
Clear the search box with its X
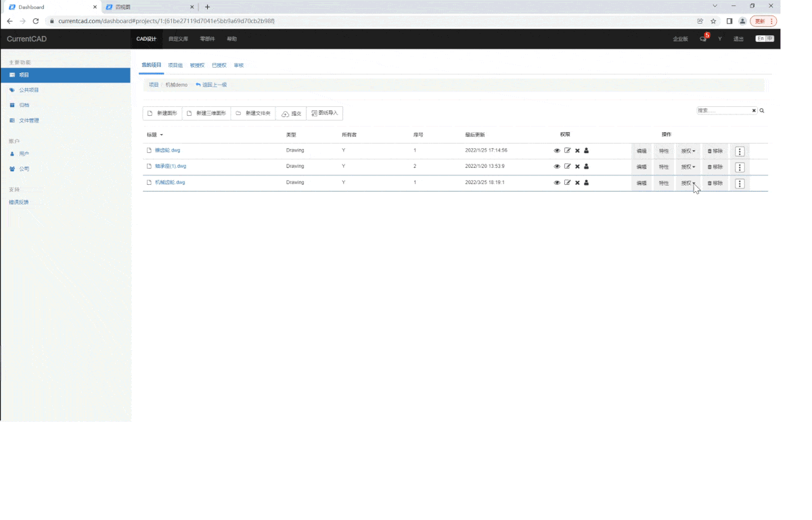click(x=754, y=110)
